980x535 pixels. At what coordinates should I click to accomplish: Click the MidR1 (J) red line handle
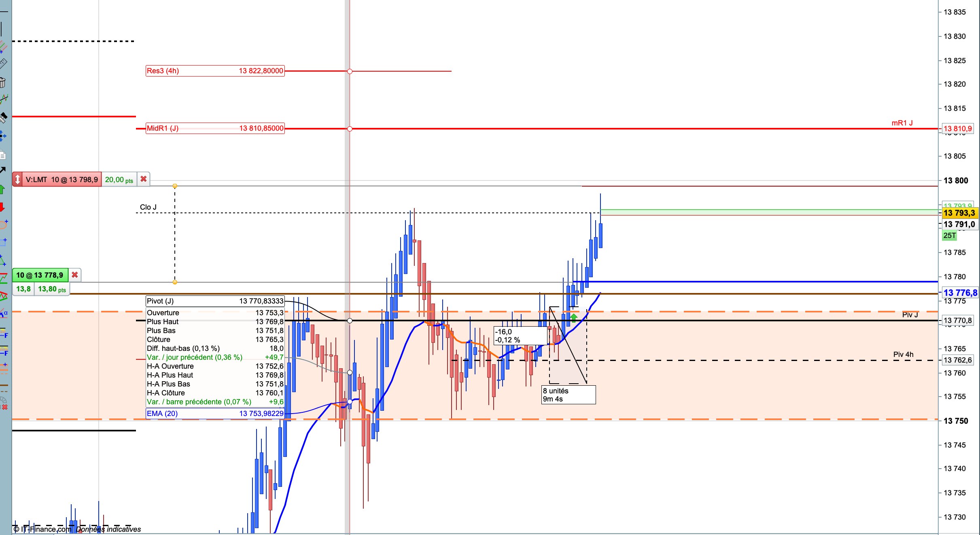pos(350,129)
